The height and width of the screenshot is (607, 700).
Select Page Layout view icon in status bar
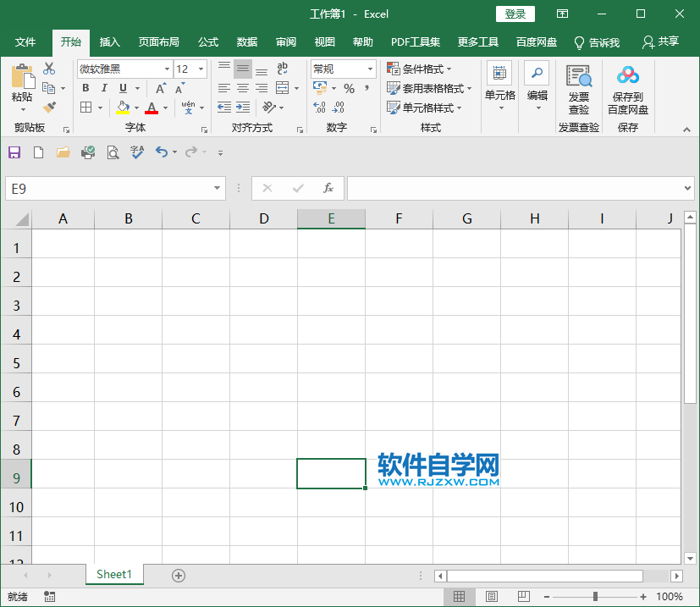pyautogui.click(x=491, y=596)
